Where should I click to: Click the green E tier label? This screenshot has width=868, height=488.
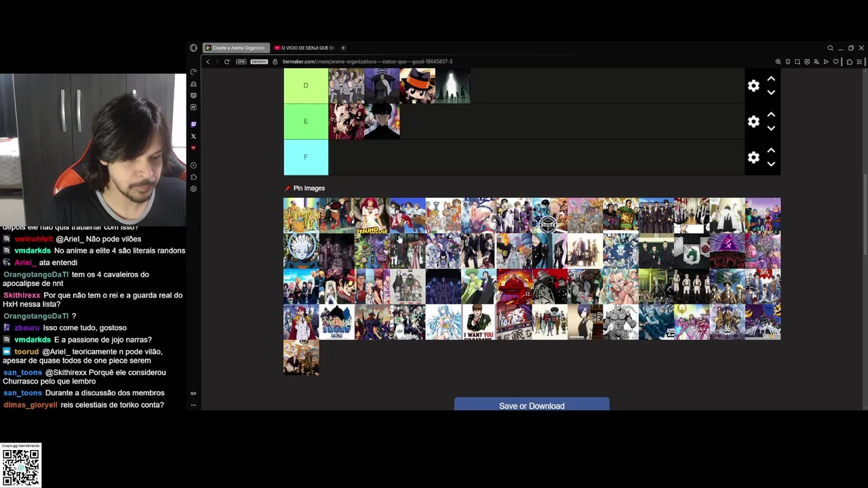tap(306, 121)
